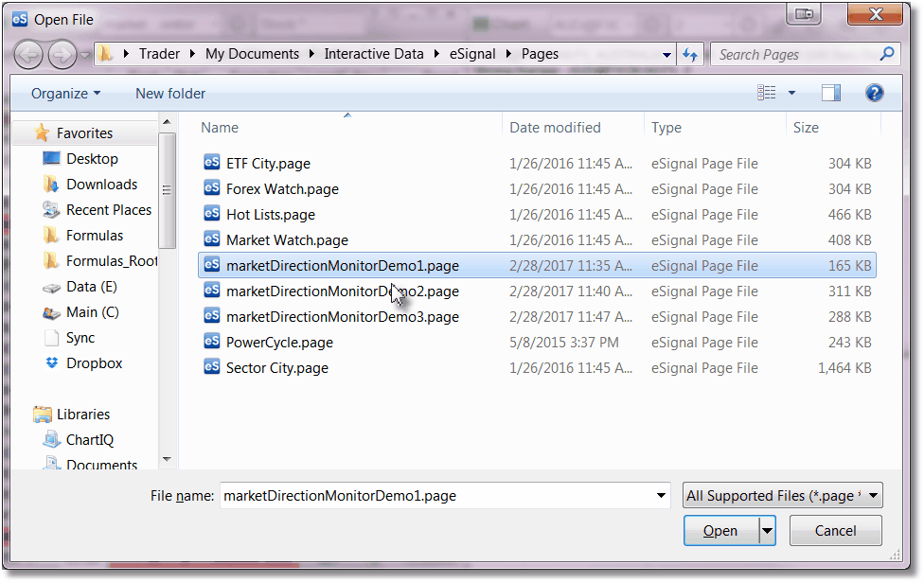Open recent locations dropdown beside the Forward arrow
924x583 pixels.
click(x=85, y=55)
